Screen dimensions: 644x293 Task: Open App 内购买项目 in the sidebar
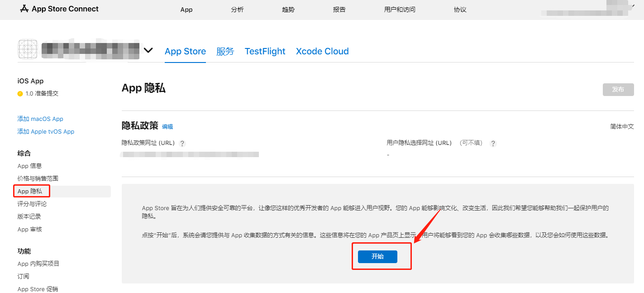(38, 264)
